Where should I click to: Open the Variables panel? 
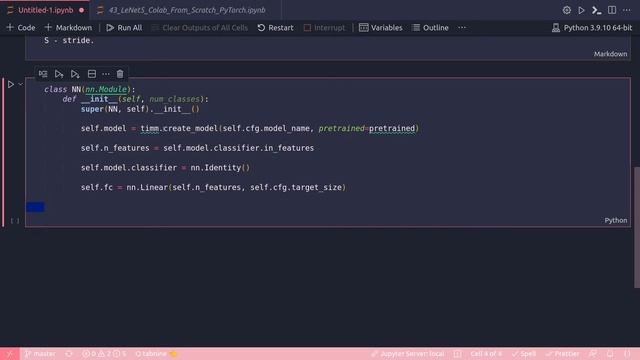tap(380, 28)
